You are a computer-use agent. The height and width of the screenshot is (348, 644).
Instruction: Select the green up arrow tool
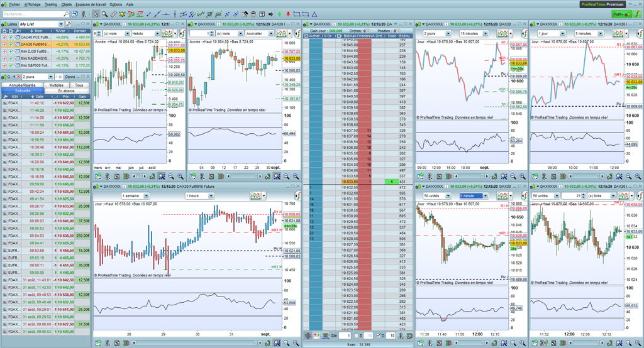280,14
